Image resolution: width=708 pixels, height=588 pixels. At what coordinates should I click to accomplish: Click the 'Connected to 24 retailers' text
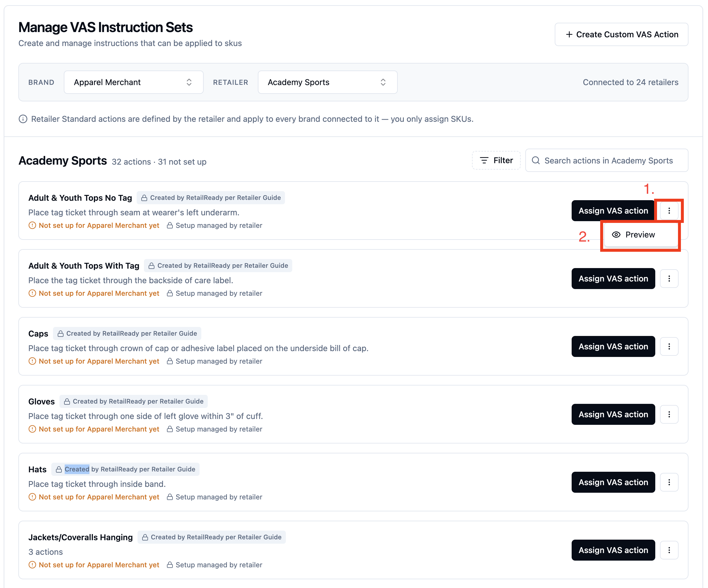click(x=630, y=82)
